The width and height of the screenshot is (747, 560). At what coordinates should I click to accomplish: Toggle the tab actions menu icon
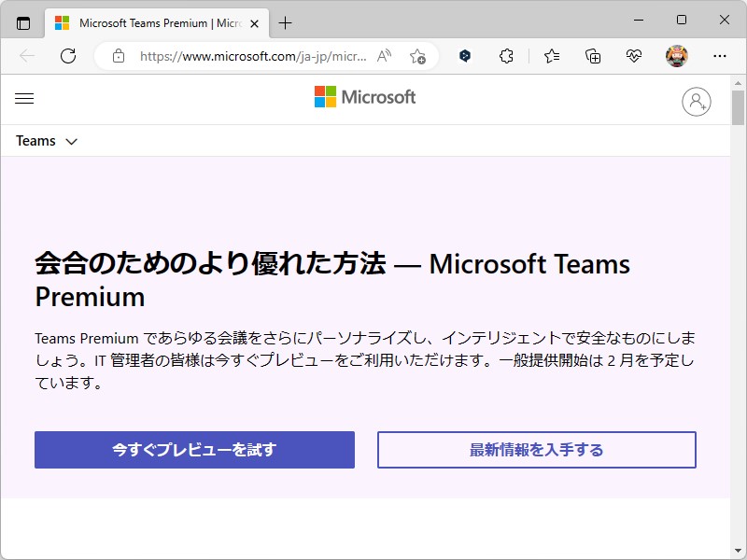click(22, 22)
